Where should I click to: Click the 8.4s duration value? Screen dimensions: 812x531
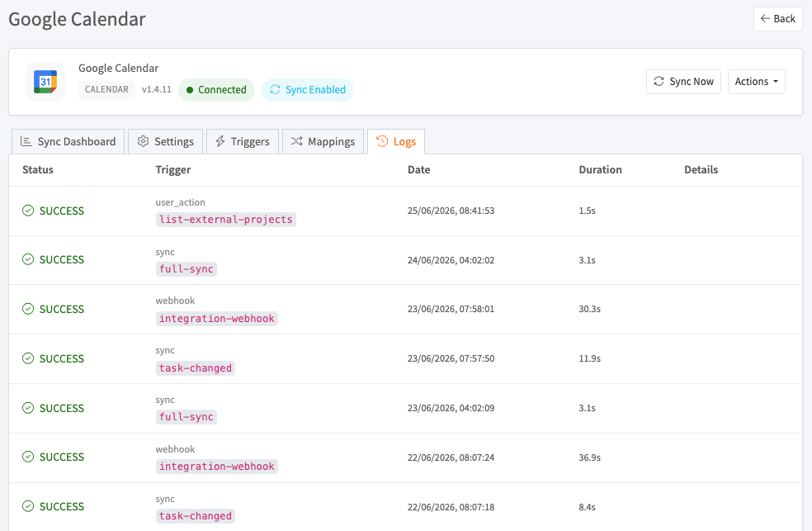pyautogui.click(x=588, y=507)
